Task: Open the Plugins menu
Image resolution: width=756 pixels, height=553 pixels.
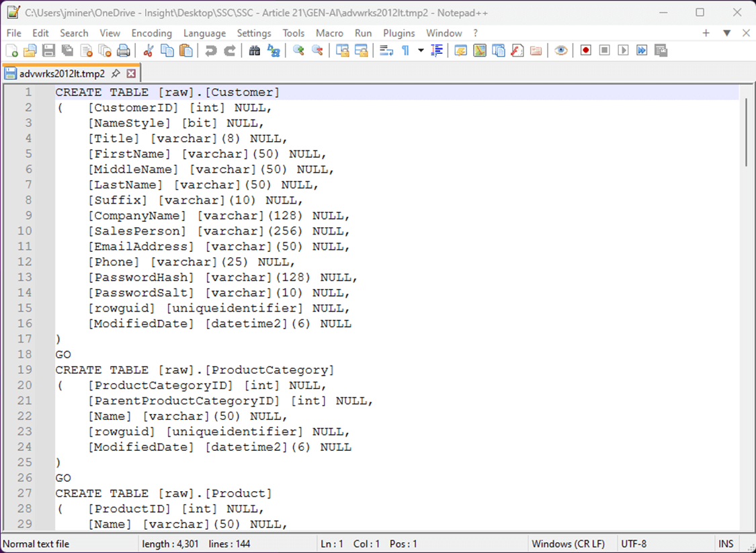Action: point(398,34)
